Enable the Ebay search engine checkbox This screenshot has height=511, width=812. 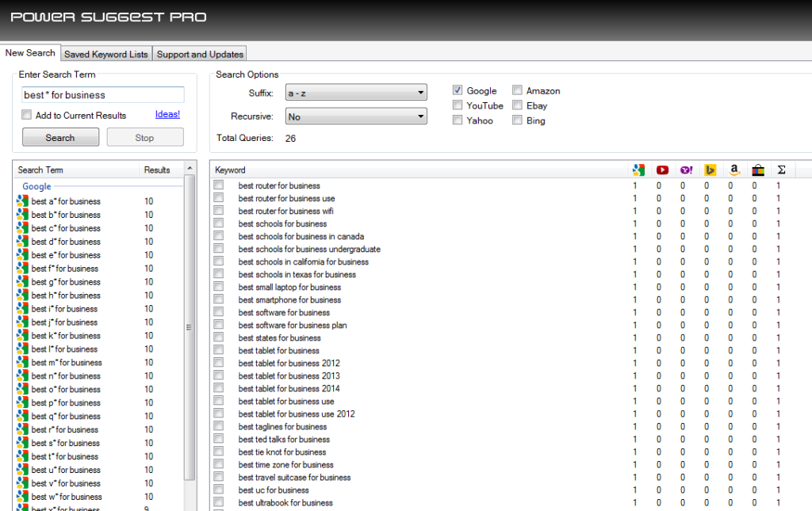517,105
